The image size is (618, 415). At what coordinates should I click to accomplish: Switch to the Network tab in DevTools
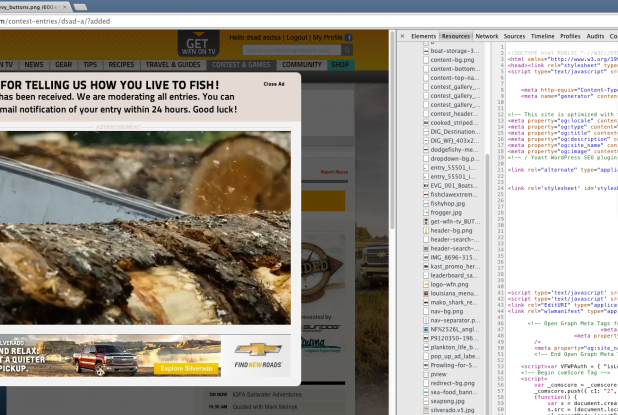[487, 36]
